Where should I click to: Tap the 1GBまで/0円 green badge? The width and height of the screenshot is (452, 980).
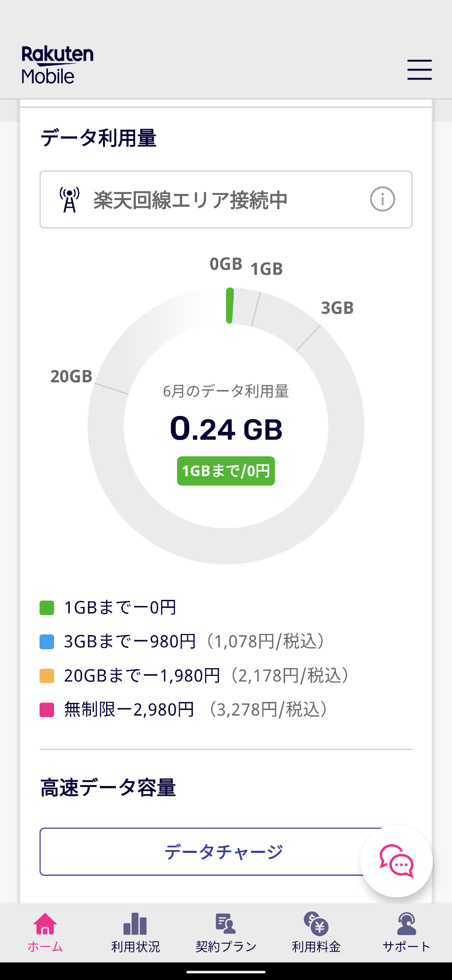(225, 471)
